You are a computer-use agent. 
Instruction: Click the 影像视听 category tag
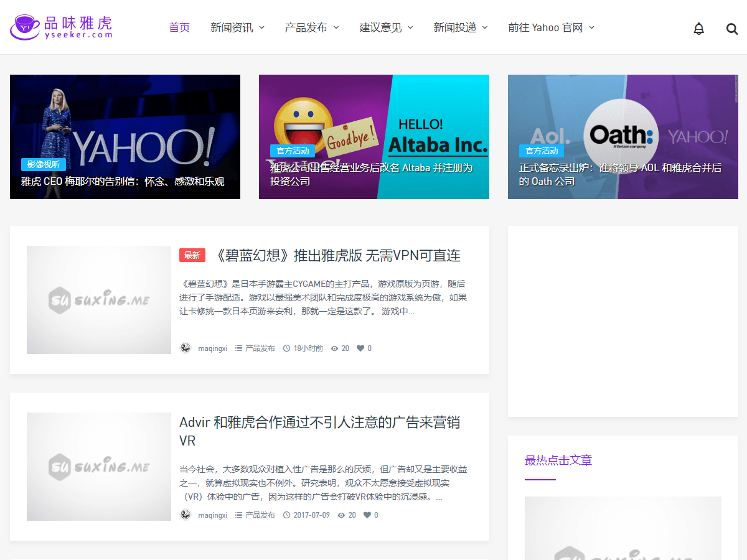pyautogui.click(x=44, y=164)
